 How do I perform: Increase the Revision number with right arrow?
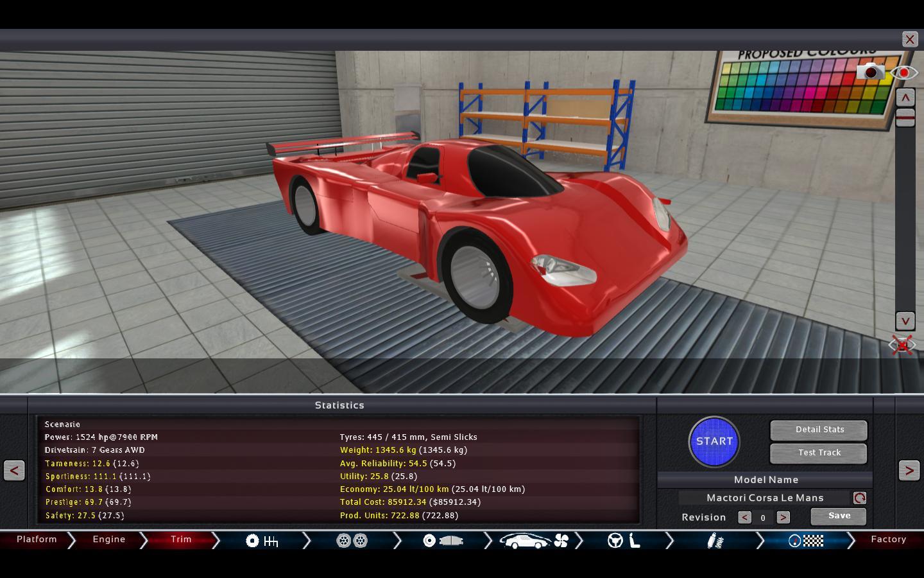[x=783, y=517]
